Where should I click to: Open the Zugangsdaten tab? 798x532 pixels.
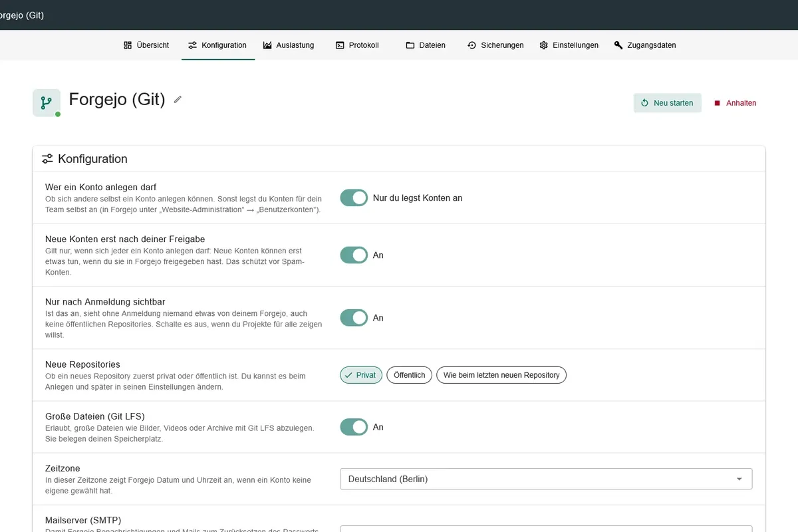645,45
